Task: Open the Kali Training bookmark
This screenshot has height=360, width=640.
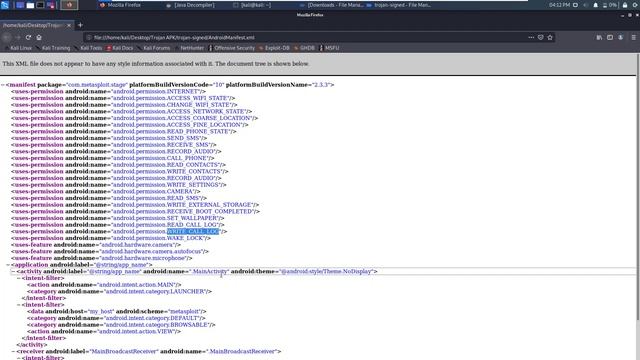Action: pyautogui.click(x=53, y=48)
